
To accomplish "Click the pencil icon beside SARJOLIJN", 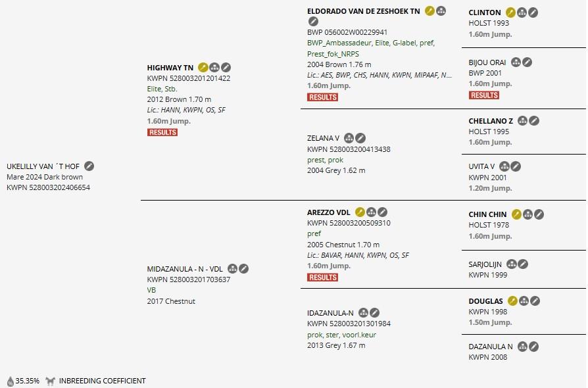I will point(523,264).
